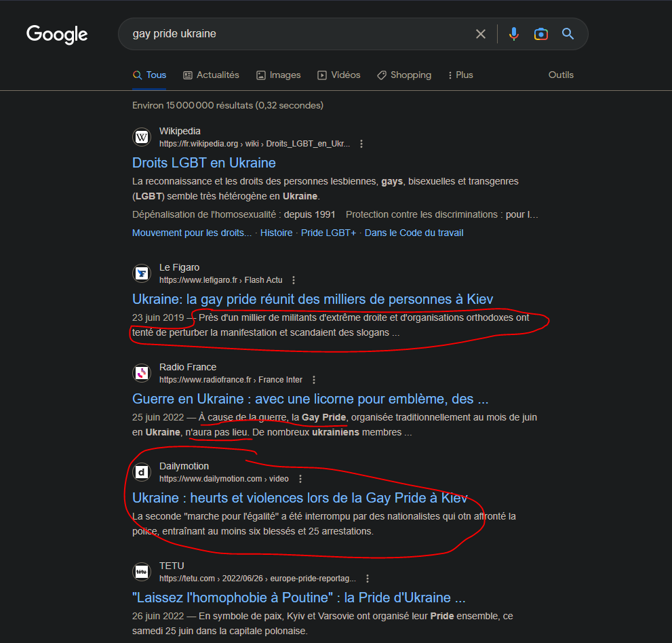Click the Radio France site name
The image size is (672, 643).
(x=188, y=368)
